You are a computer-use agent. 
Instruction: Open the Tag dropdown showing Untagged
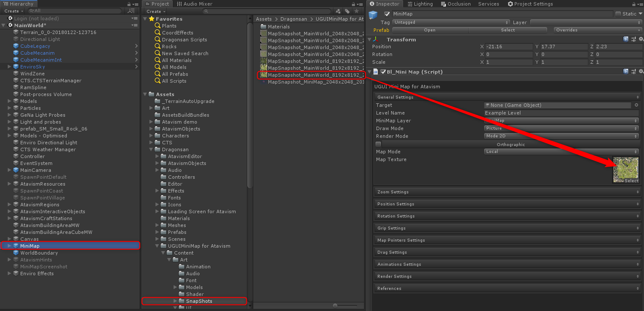tap(451, 22)
